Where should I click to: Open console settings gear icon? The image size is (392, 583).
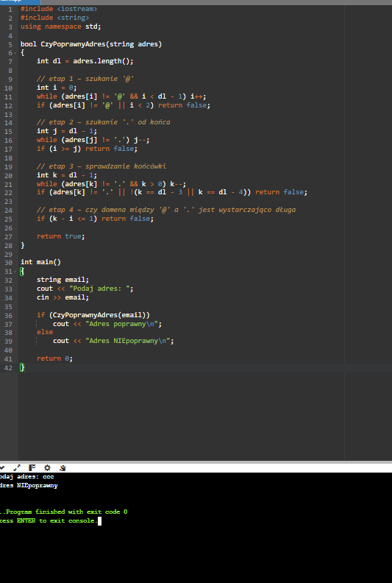tap(47, 467)
